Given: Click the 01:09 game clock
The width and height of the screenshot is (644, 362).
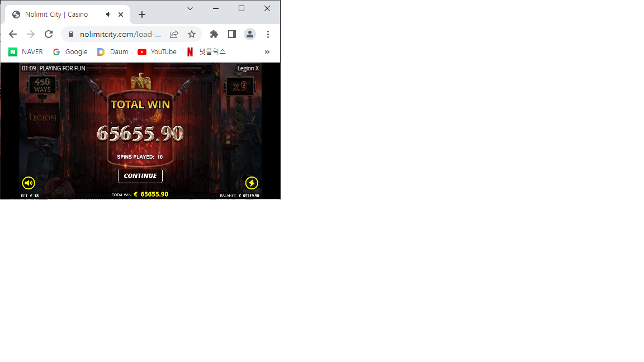Looking at the screenshot, I should (x=29, y=68).
